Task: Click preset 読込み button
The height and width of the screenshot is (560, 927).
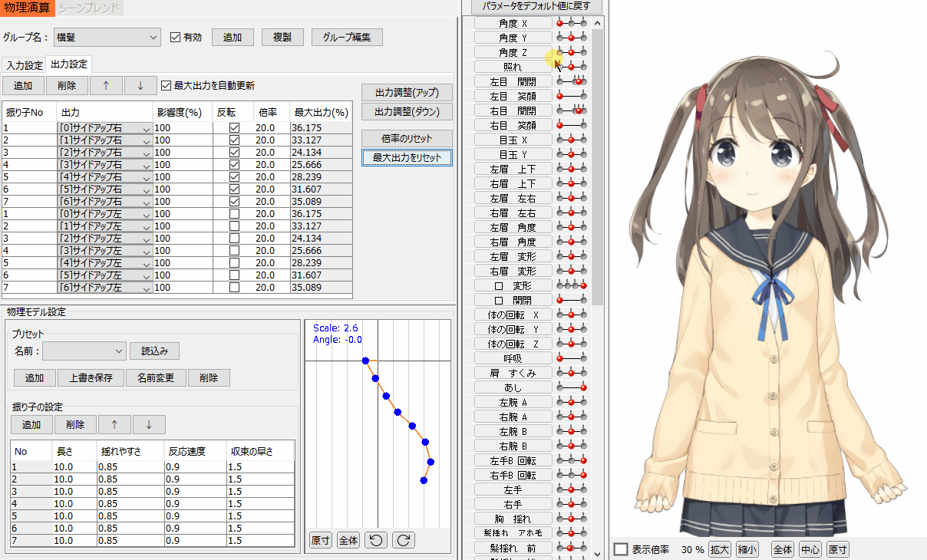Action: (154, 351)
